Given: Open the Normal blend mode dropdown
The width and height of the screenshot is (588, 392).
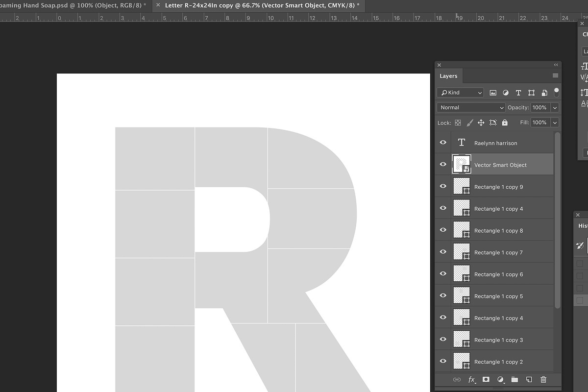Looking at the screenshot, I should click(471, 107).
